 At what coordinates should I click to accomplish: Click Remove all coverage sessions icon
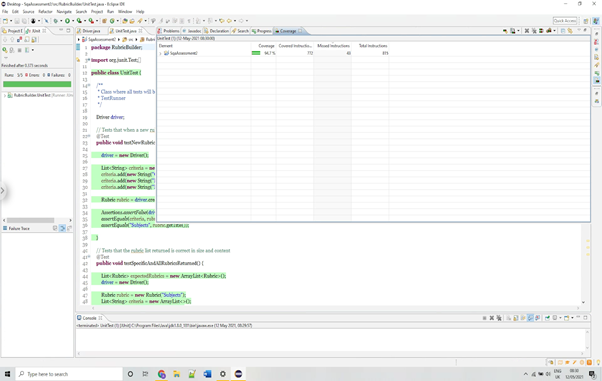534,31
